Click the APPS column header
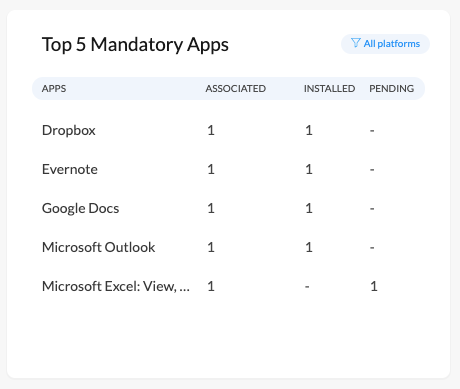Viewport: 460px width, 389px height. tap(54, 89)
